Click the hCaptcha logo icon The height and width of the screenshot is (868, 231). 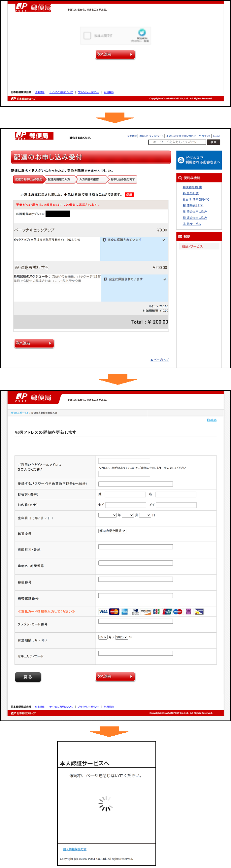(x=142, y=32)
